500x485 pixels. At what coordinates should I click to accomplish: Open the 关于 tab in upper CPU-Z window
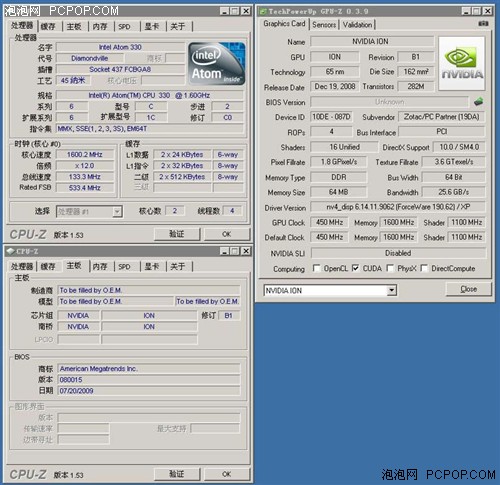point(178,26)
